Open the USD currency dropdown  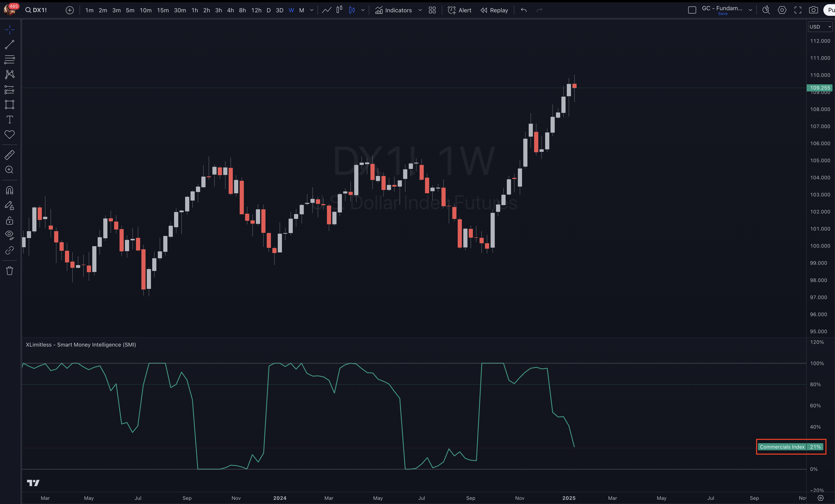click(819, 27)
